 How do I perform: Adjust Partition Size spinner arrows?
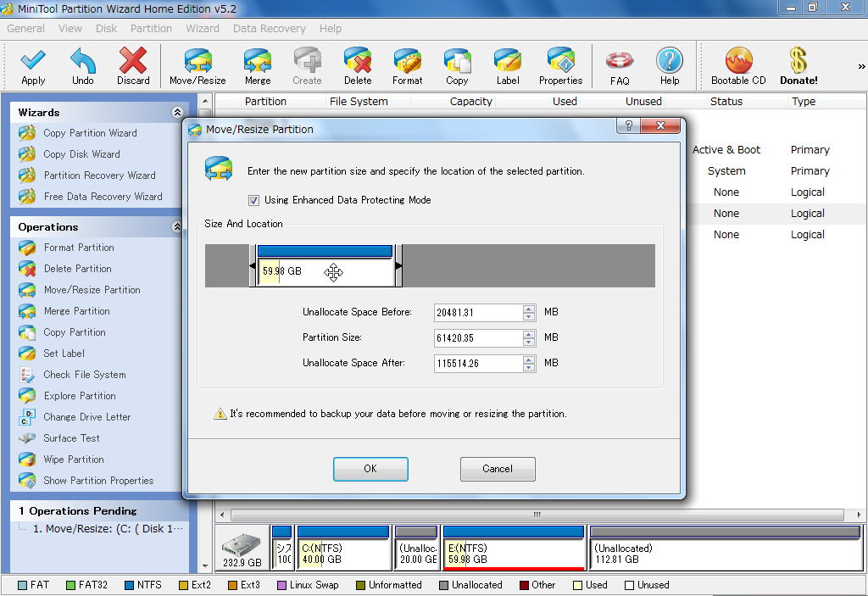pos(529,338)
